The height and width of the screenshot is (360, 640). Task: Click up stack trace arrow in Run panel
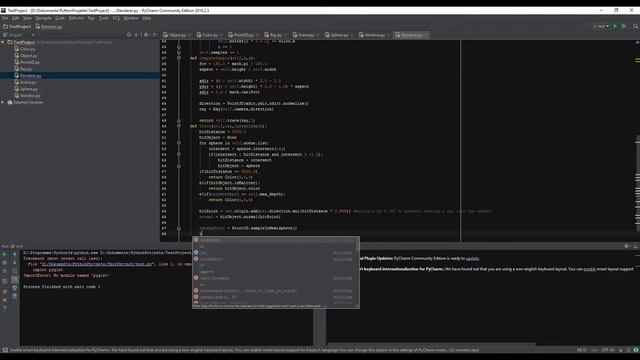[x=15, y=254]
